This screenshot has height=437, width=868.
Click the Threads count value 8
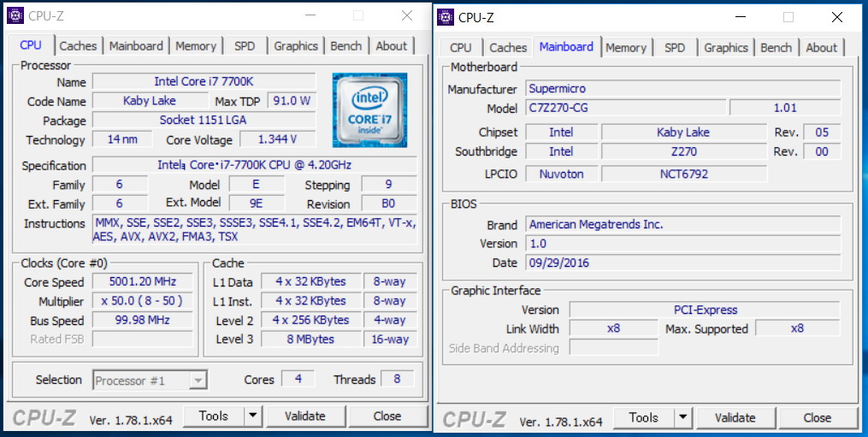pos(397,379)
